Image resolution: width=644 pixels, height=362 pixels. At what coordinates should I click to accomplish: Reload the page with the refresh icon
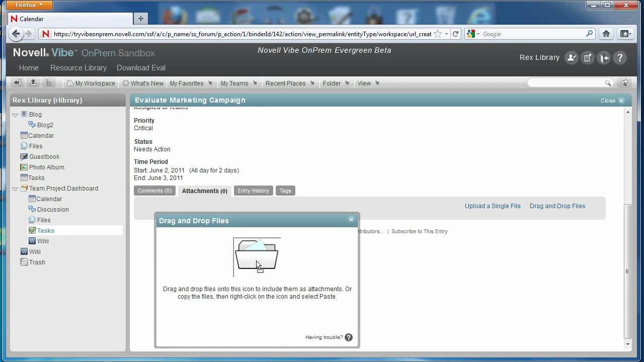click(x=456, y=34)
